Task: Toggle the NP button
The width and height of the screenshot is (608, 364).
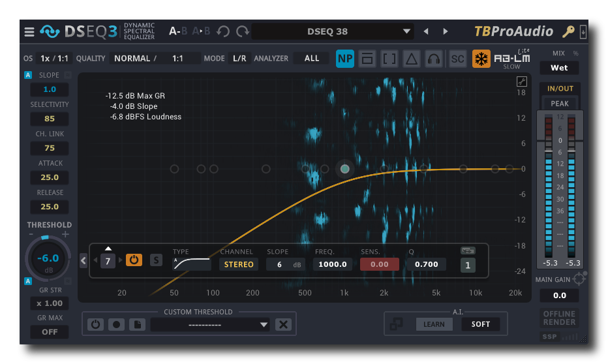Action: (x=345, y=59)
